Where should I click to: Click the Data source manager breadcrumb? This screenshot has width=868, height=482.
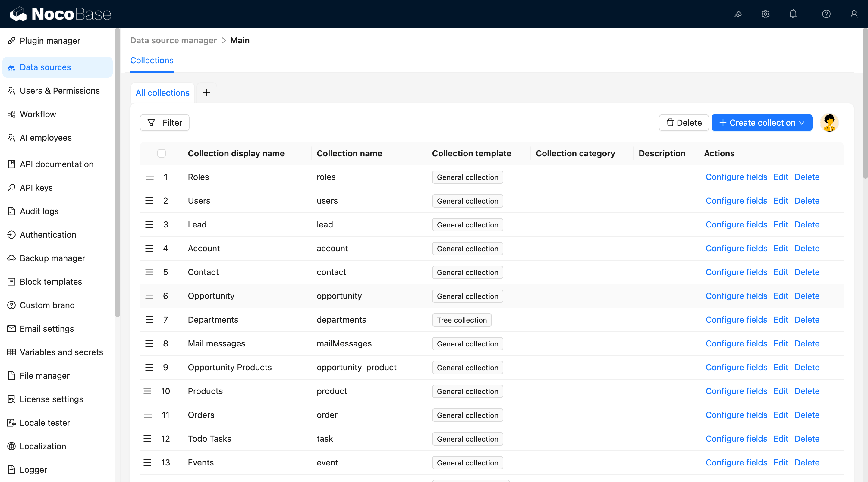(x=173, y=40)
